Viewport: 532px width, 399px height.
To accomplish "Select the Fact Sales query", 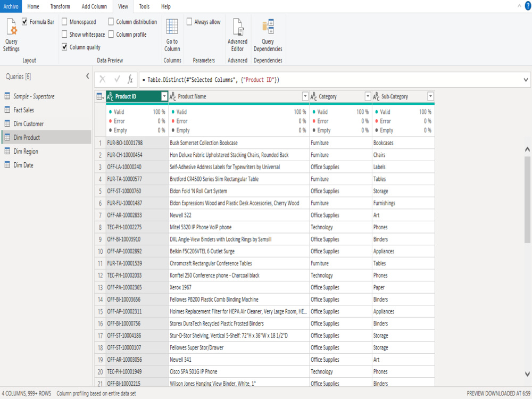I will [46, 110].
